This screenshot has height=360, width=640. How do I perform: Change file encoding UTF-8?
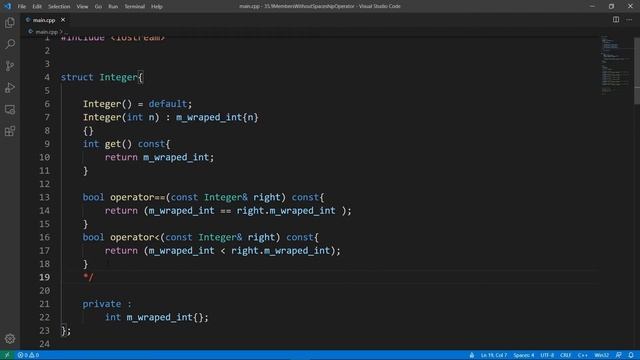[547, 355]
